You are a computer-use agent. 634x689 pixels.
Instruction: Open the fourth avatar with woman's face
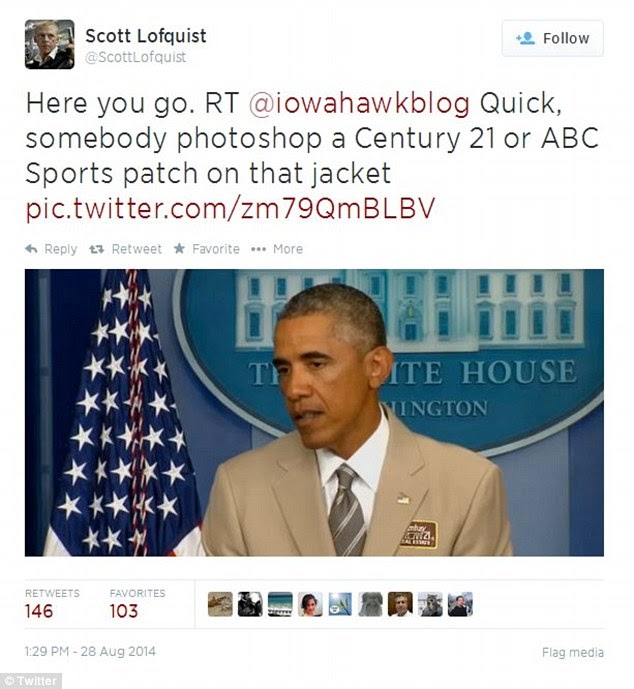310,604
